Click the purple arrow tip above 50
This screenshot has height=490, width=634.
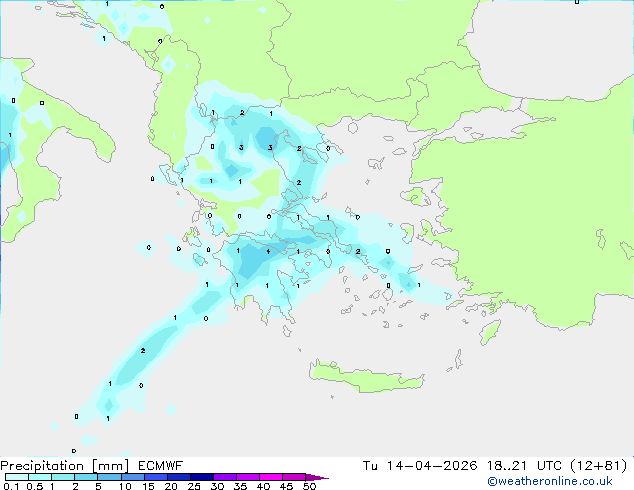[317, 478]
